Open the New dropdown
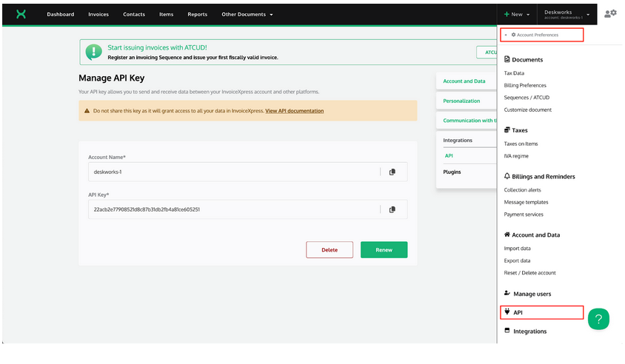The width and height of the screenshot is (625, 364). (x=517, y=14)
